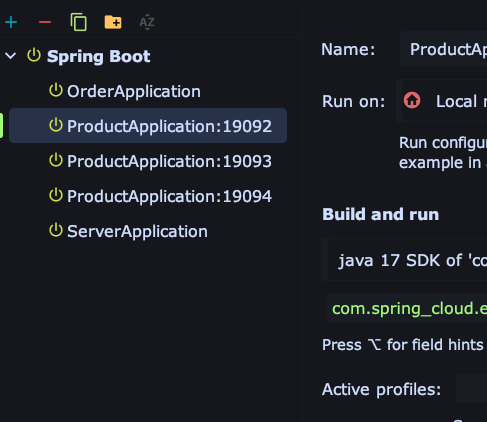
Task: Copy the selected configuration
Action: pos(79,22)
